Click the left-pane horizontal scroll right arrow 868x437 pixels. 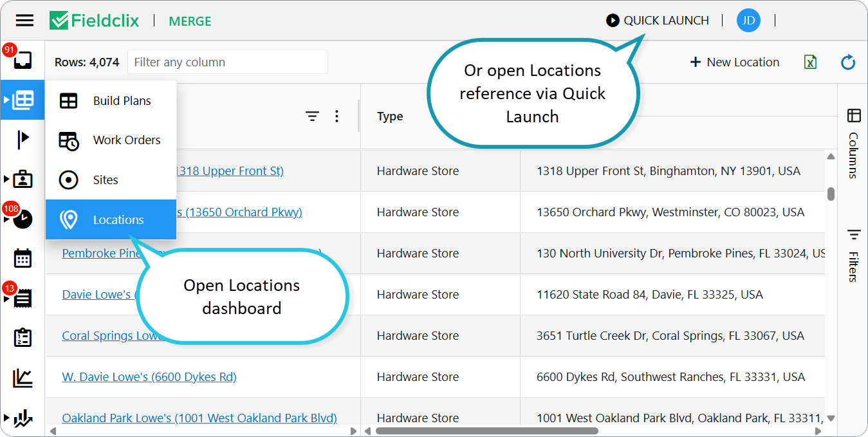pos(353,431)
